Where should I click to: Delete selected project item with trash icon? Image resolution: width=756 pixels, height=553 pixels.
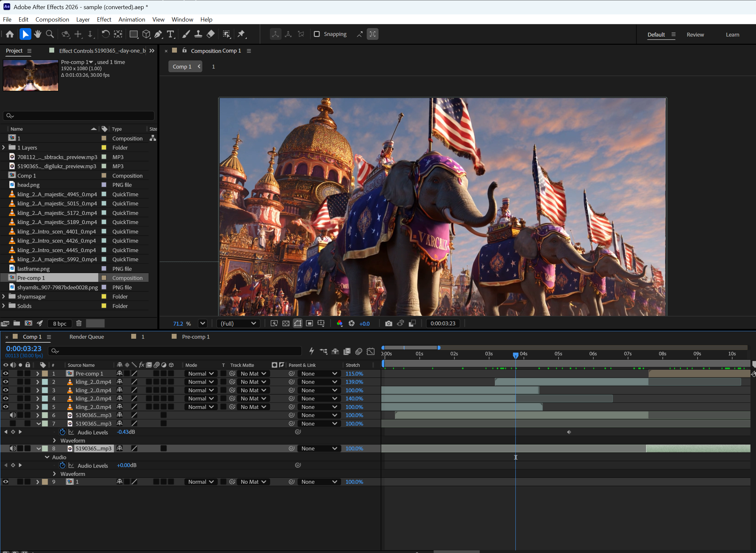point(79,323)
